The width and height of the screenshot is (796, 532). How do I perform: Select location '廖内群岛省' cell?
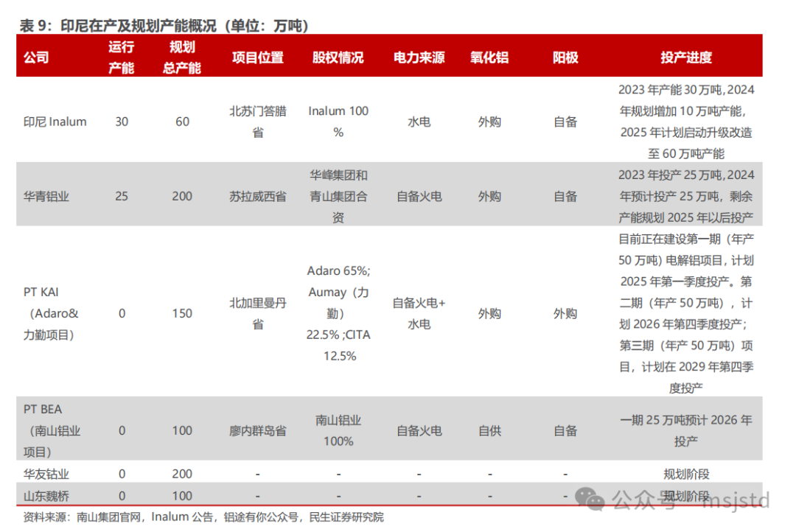click(258, 431)
